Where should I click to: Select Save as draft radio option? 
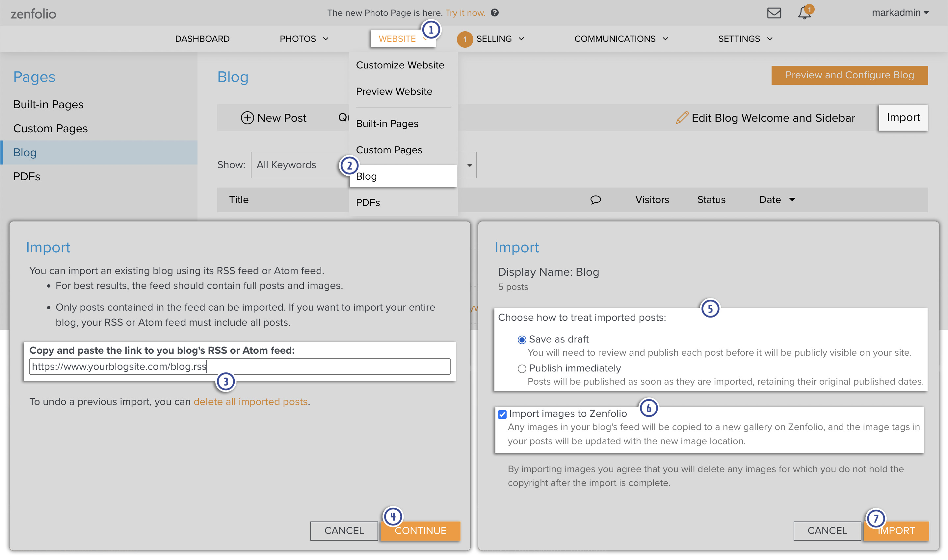pos(522,340)
